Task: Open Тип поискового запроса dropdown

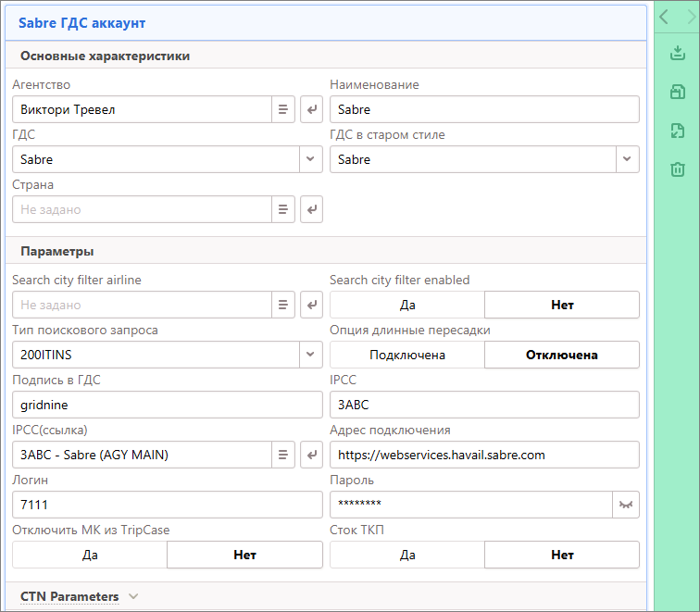Action: [x=310, y=355]
